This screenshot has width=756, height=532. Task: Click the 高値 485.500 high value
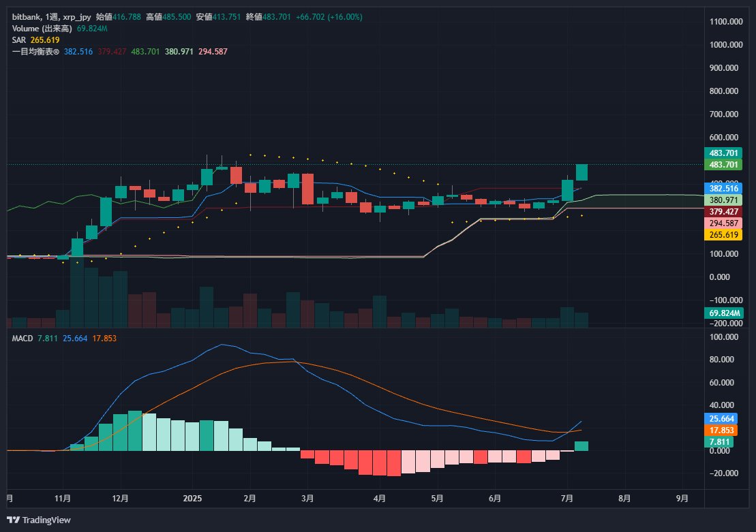(168, 17)
